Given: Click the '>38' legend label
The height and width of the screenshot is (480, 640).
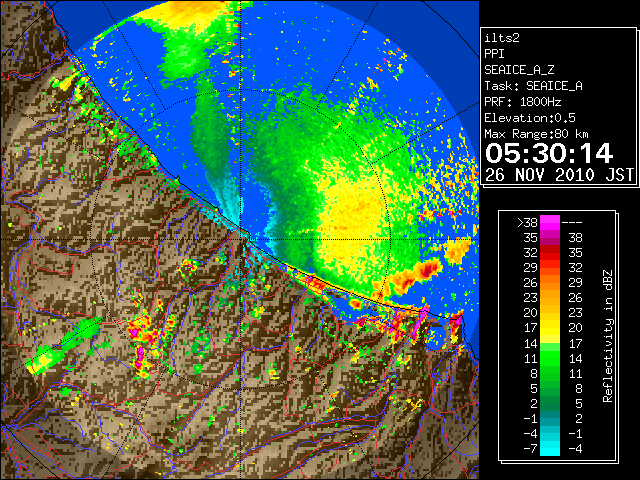Looking at the screenshot, I should [527, 223].
